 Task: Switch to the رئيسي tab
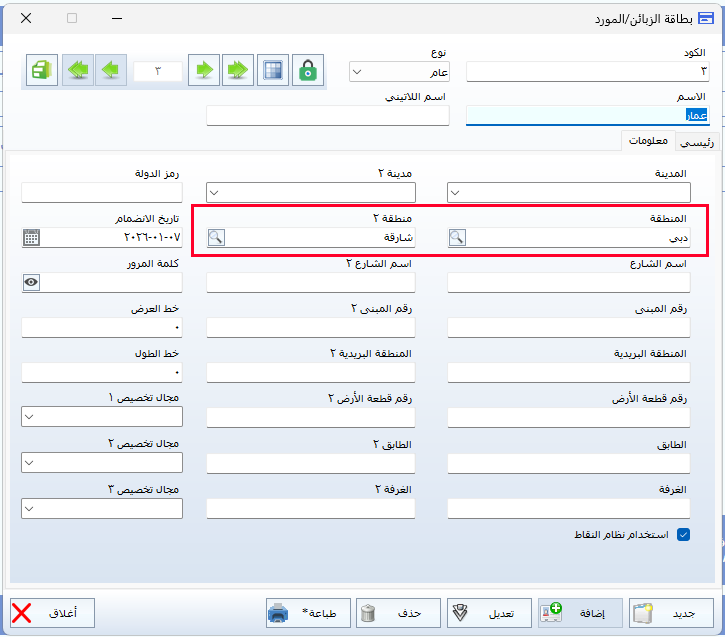(x=696, y=142)
